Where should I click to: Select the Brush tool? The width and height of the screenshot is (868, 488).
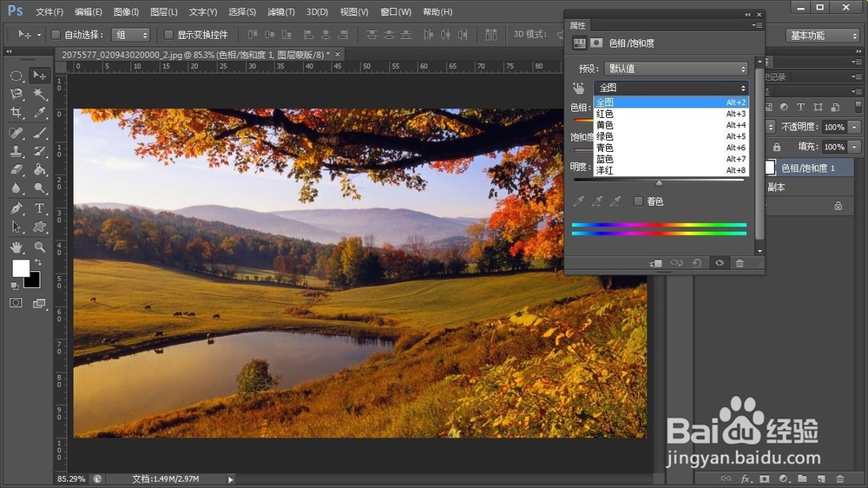tap(39, 132)
